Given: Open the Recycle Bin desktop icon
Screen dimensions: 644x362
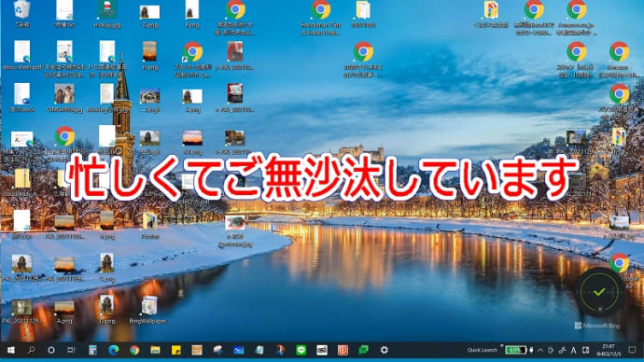Looking at the screenshot, I should tap(21, 14).
